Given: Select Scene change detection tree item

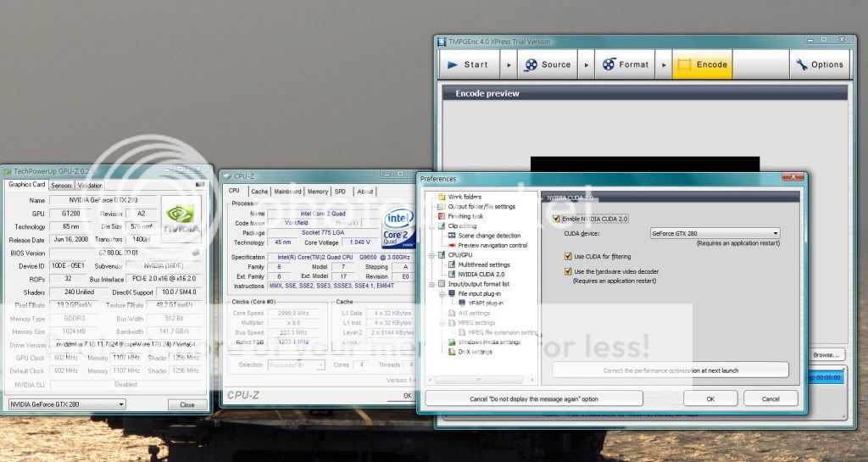Looking at the screenshot, I should coord(489,236).
